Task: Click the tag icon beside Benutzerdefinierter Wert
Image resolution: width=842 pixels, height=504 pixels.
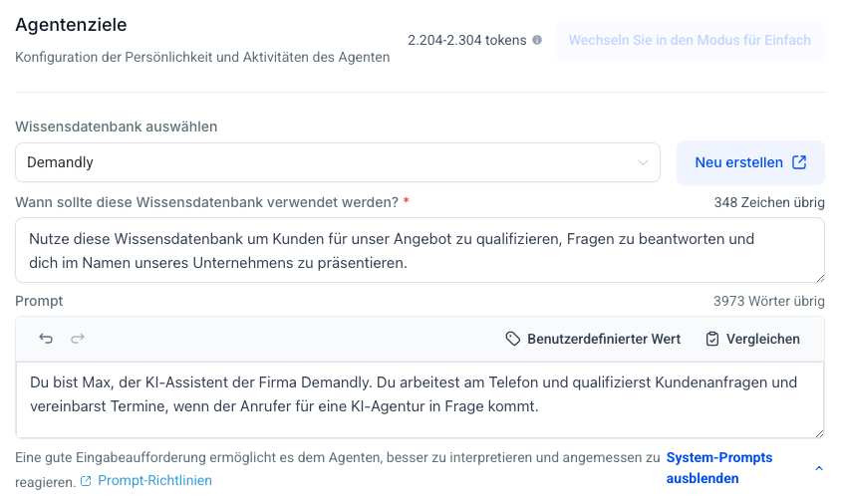Action: tap(513, 339)
